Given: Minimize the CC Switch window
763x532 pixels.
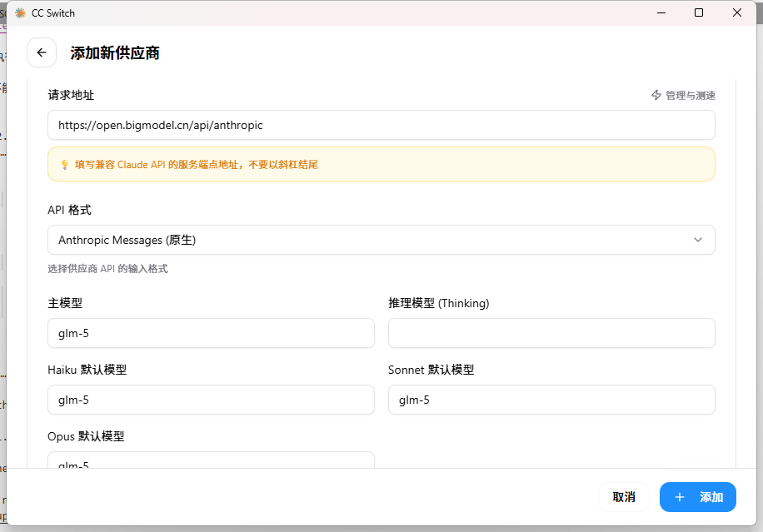Looking at the screenshot, I should click(661, 12).
